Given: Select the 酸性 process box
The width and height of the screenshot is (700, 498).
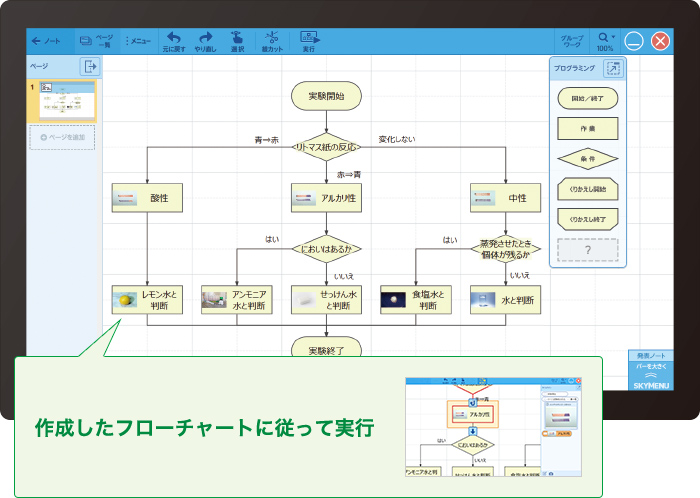Looking at the screenshot, I should (147, 198).
